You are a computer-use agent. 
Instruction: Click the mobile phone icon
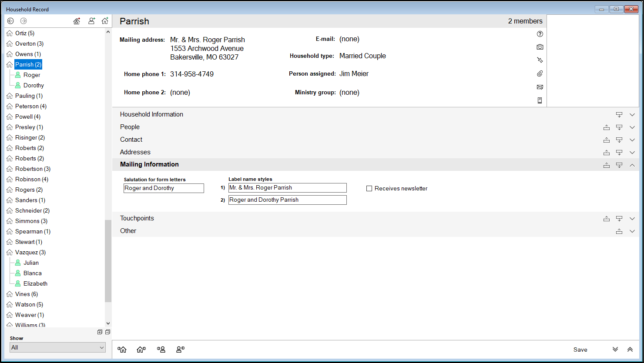(540, 100)
